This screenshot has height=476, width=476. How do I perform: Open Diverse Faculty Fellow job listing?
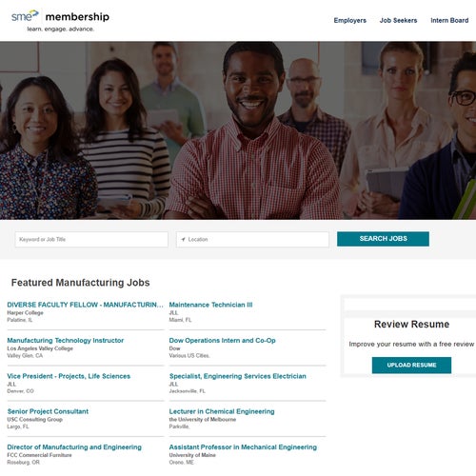pyautogui.click(x=85, y=305)
